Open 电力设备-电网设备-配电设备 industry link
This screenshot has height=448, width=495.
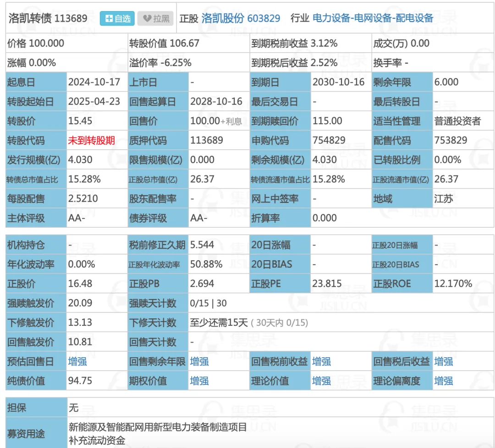coord(373,18)
